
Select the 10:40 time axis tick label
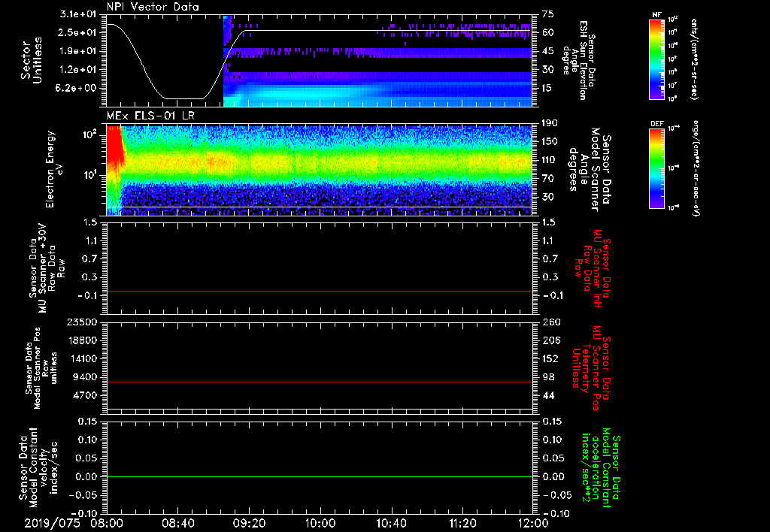(x=391, y=522)
